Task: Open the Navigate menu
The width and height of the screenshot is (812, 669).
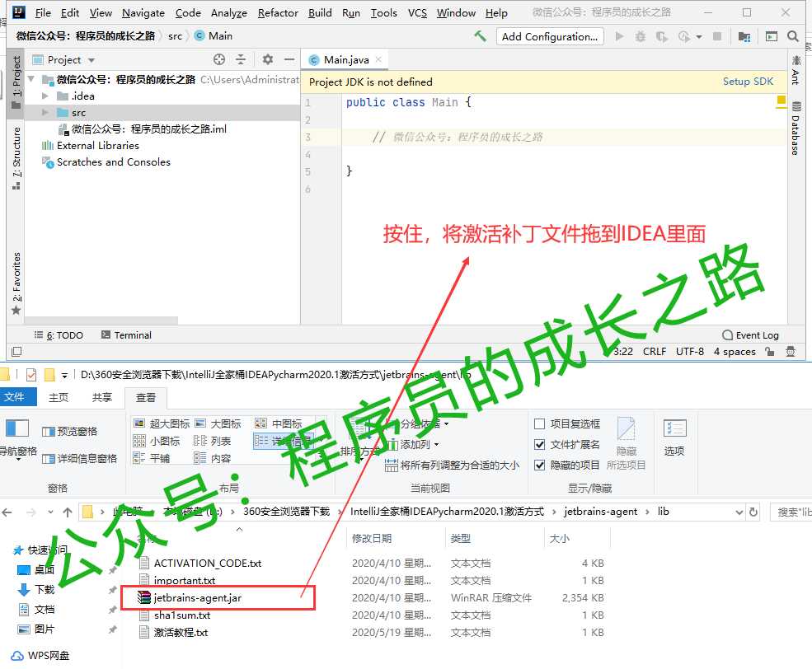Action: (x=143, y=13)
